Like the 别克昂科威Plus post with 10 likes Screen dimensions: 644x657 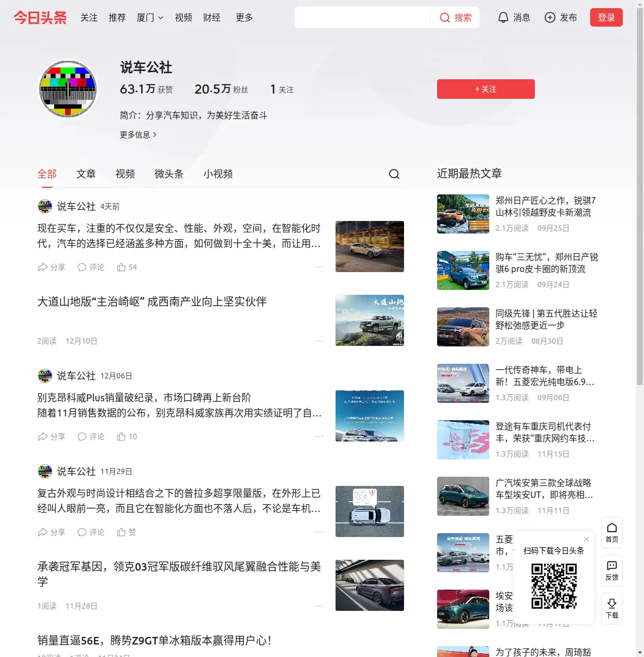click(x=127, y=437)
